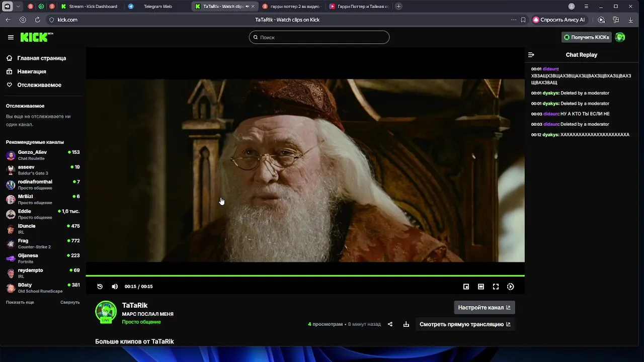The width and height of the screenshot is (644, 362).
Task: Switch to Гарри Поттер и Тайная tab
Action: 359,7
